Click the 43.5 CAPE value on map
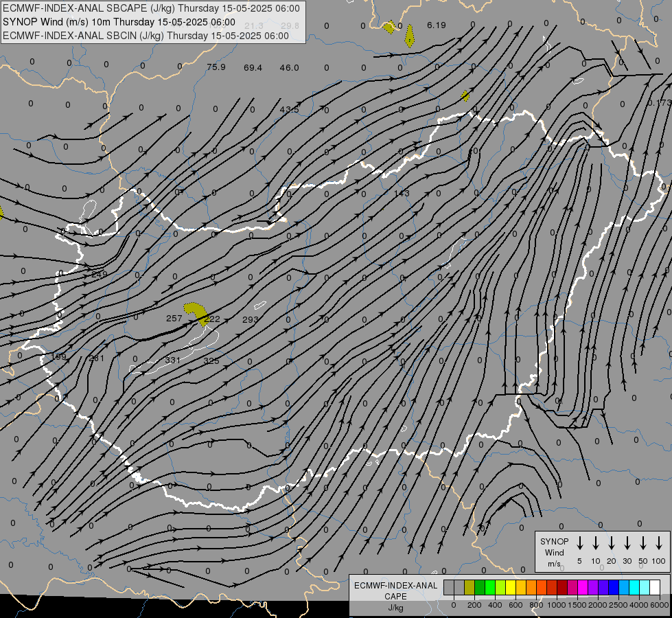 [289, 110]
